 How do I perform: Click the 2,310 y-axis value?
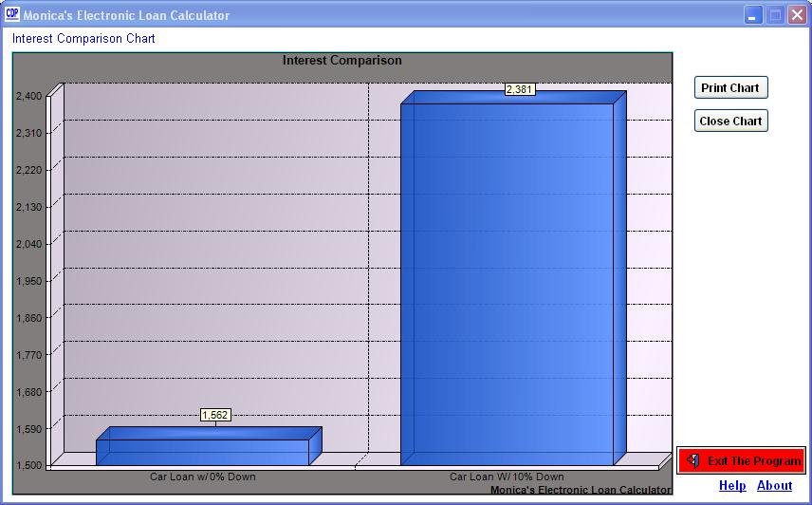[29, 133]
